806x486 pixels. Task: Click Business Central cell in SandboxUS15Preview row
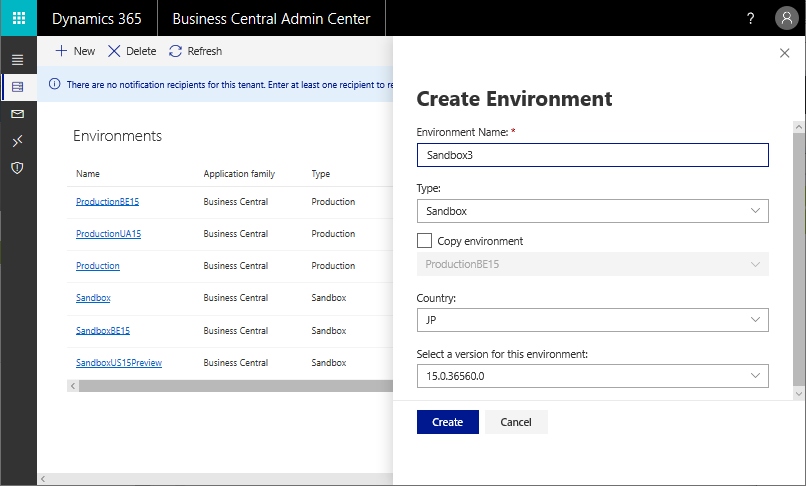235,363
